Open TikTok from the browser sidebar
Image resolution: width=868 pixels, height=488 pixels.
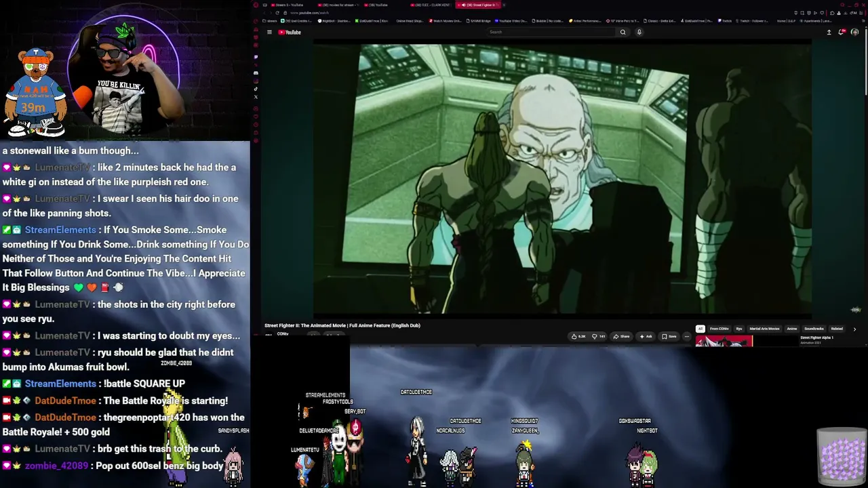(256, 89)
